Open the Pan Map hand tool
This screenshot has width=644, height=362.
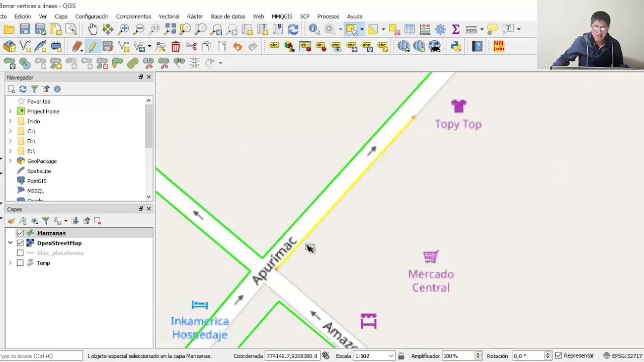click(93, 29)
